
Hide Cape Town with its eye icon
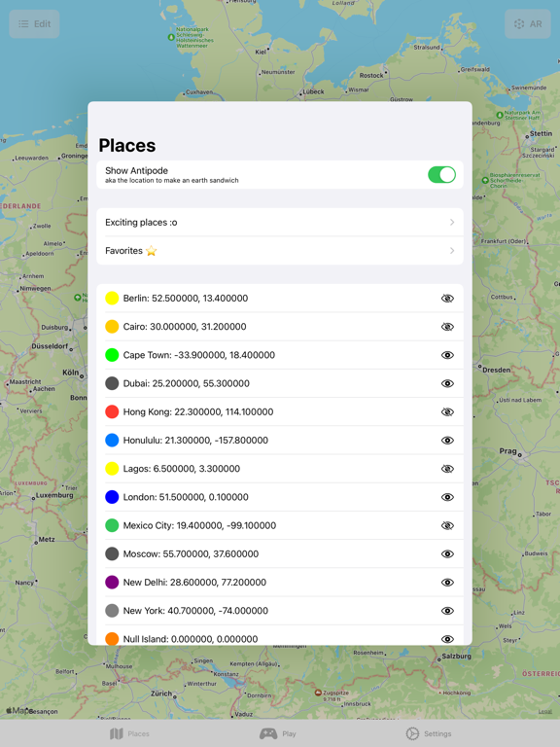447,355
